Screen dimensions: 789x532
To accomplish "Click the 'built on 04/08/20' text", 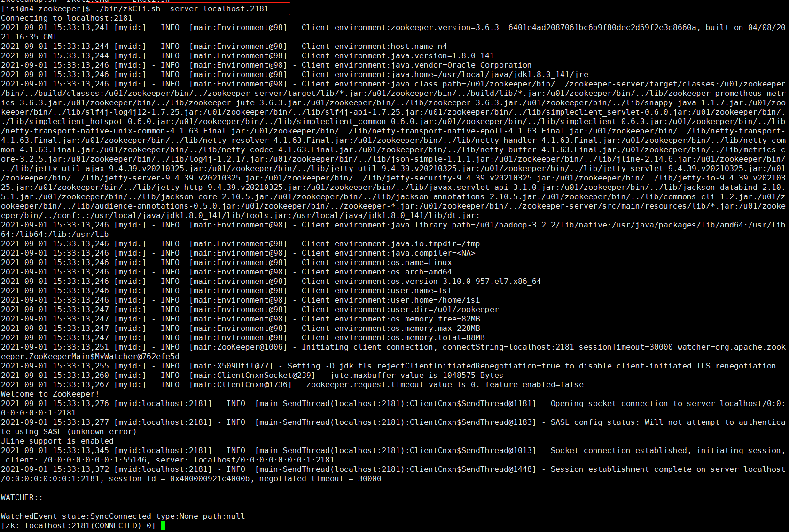I will click(746, 27).
